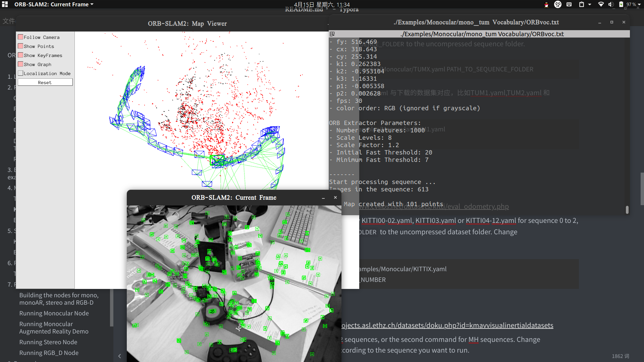Enable the Localization Mode checkbox
Image resolution: width=644 pixels, height=362 pixels.
coord(20,73)
